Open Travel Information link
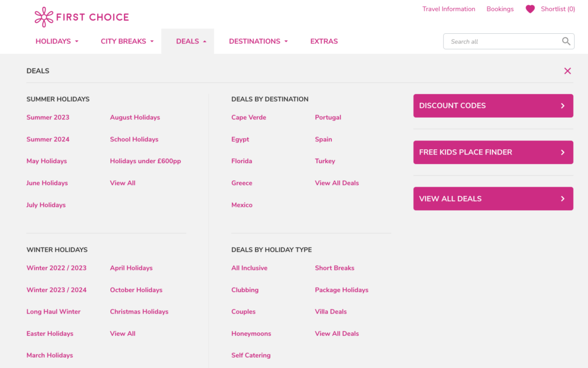 [448, 9]
